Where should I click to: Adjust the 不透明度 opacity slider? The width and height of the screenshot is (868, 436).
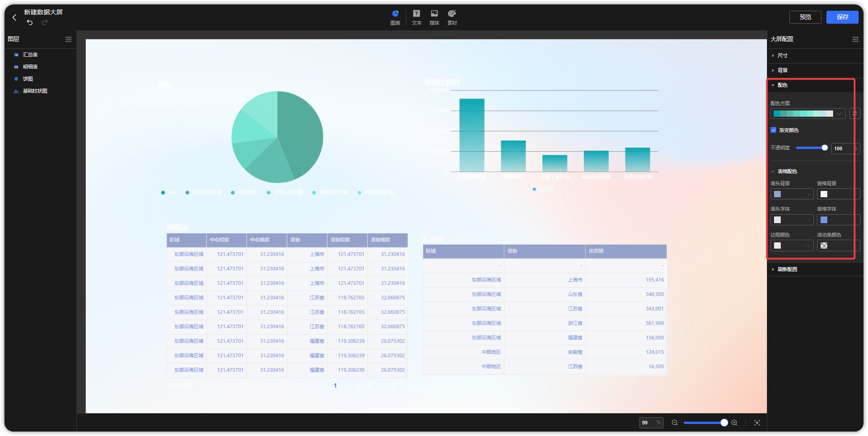click(x=825, y=148)
